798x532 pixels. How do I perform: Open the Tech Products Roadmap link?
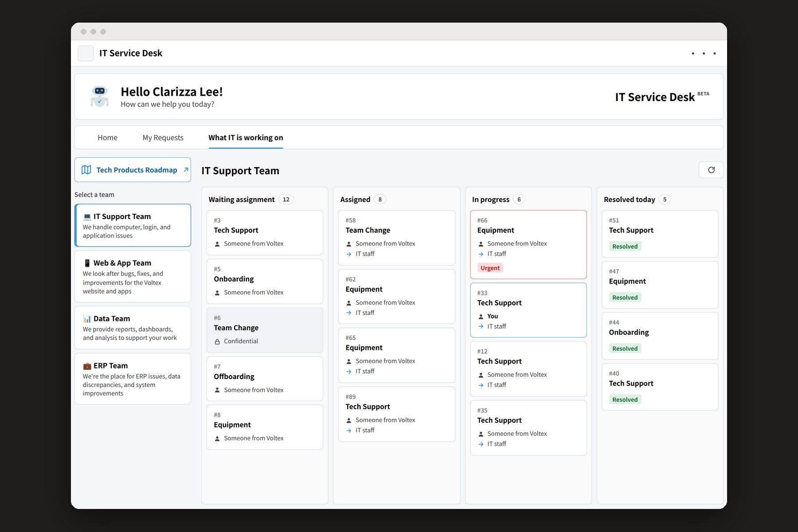[x=133, y=170]
